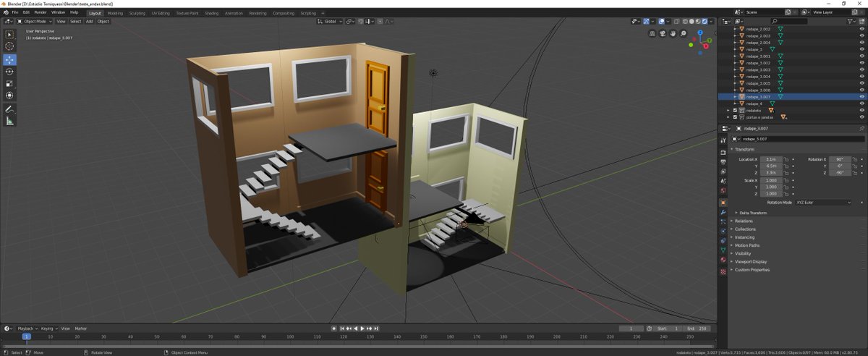The height and width of the screenshot is (356, 868).
Task: Activate the Rotate tool
Action: (x=9, y=72)
